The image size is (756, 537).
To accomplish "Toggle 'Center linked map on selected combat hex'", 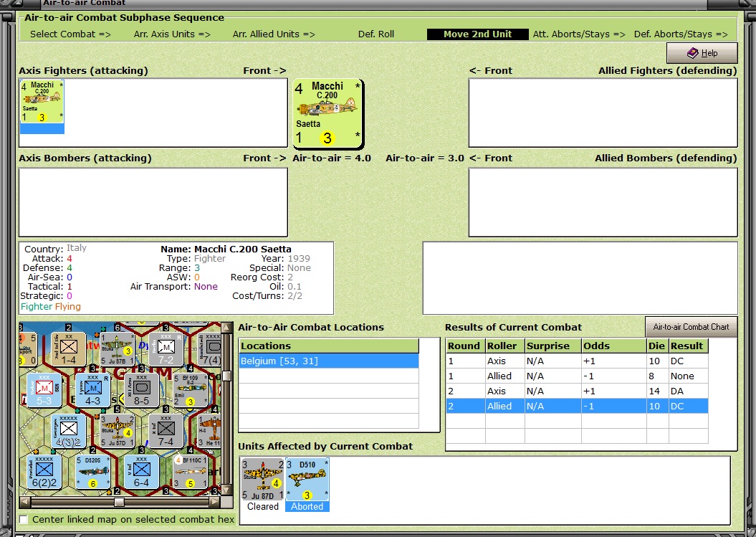I will 24,520.
